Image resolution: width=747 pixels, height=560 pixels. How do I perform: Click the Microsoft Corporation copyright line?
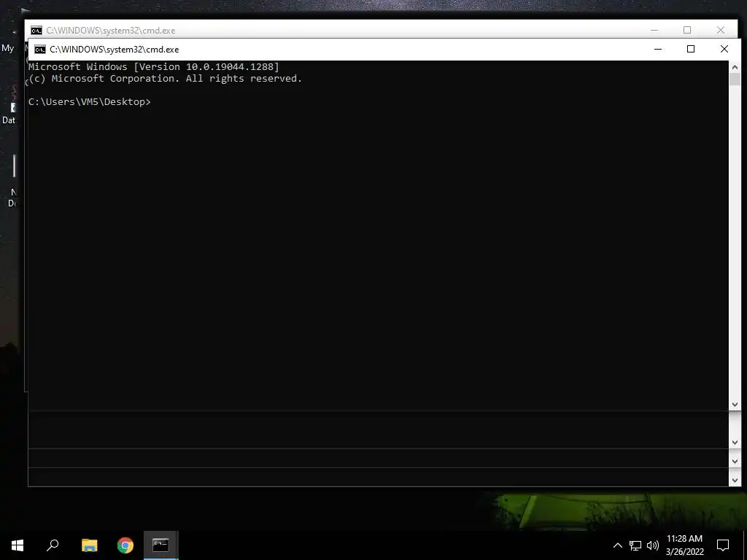point(166,79)
